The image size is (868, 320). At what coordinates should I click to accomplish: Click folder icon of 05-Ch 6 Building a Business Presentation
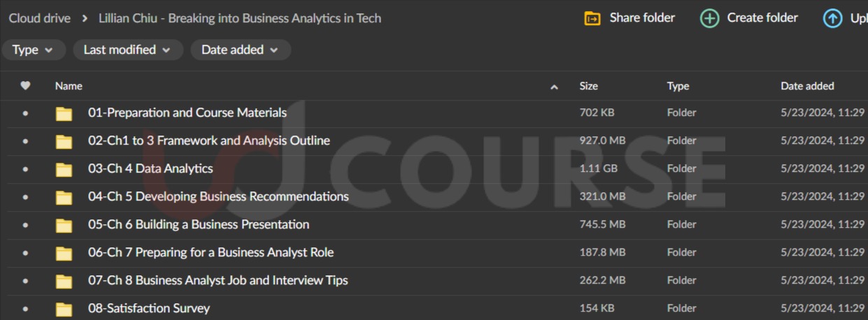[x=64, y=225]
